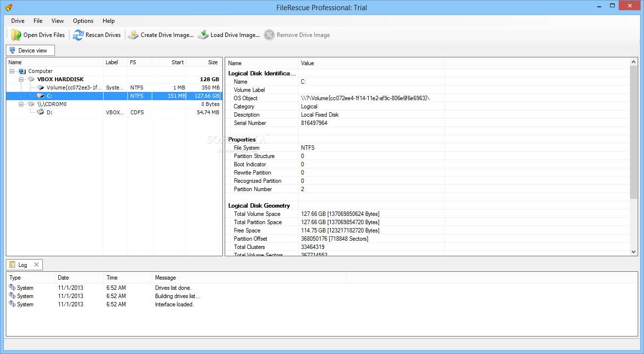Select the Volume{cc072ee3-1f... tree row
This screenshot has width=644, height=354.
pyautogui.click(x=114, y=88)
